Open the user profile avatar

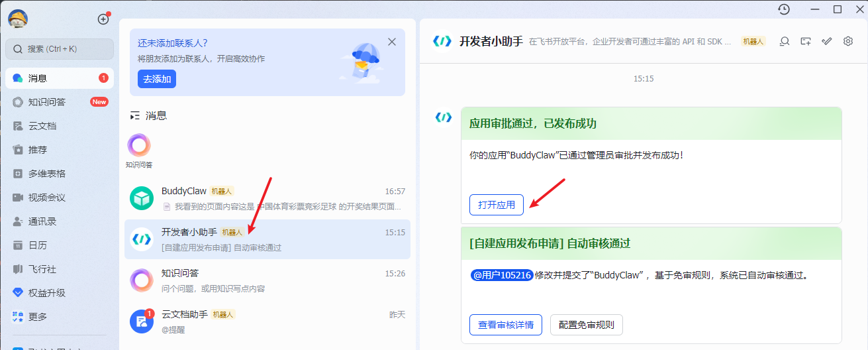click(x=17, y=19)
